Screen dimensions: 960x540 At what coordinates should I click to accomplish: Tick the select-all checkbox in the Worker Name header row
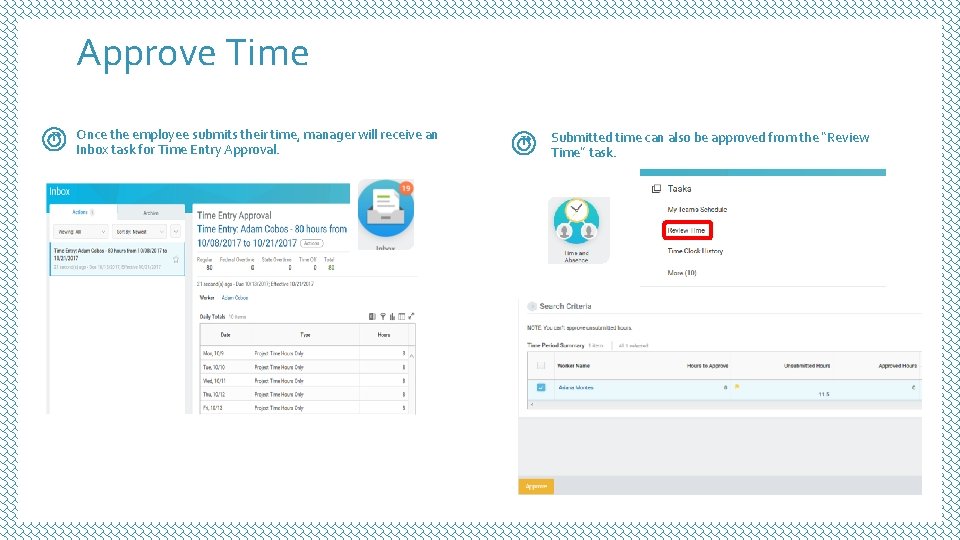point(541,366)
